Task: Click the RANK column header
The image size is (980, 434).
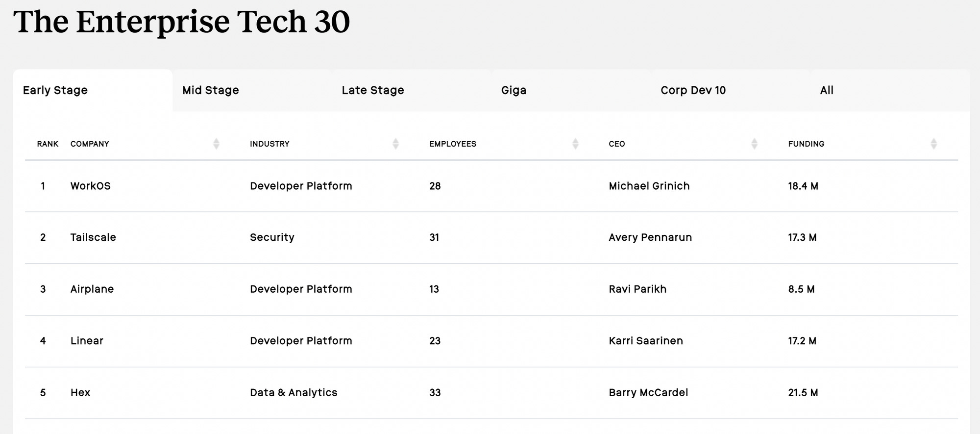Action: [x=48, y=144]
